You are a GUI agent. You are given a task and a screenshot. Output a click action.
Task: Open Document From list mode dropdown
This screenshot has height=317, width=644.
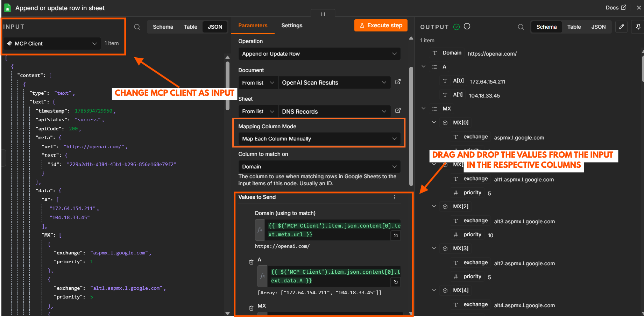[258, 83]
